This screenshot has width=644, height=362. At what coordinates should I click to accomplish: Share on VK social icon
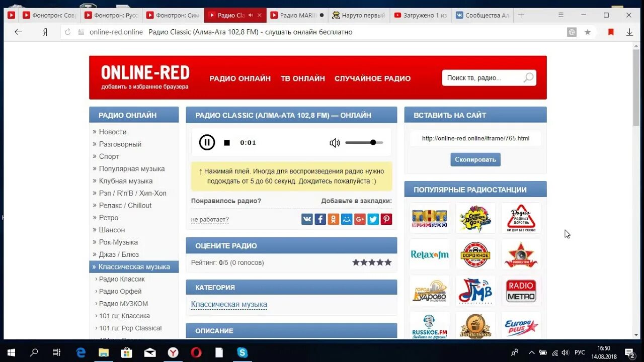(x=307, y=219)
